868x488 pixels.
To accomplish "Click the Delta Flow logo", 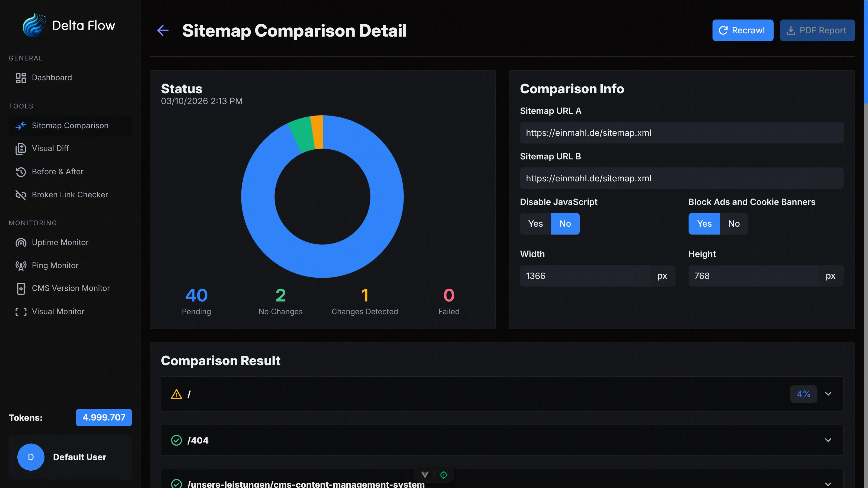I will point(34,25).
